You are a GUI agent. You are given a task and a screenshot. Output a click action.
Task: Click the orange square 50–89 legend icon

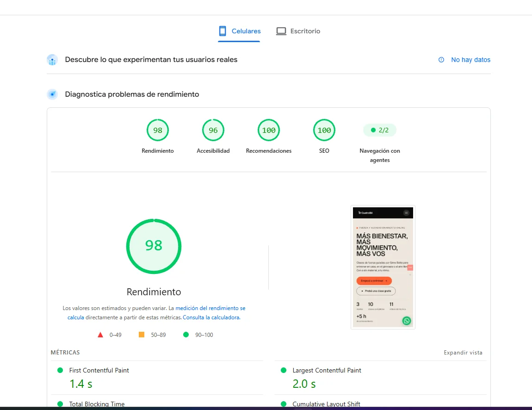[x=142, y=335]
